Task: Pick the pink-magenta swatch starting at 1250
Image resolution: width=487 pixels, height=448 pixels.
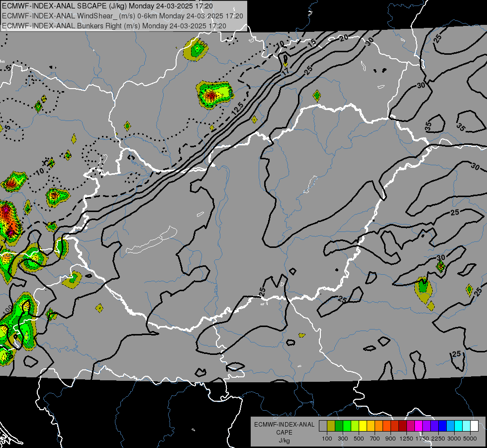Action: [410, 426]
